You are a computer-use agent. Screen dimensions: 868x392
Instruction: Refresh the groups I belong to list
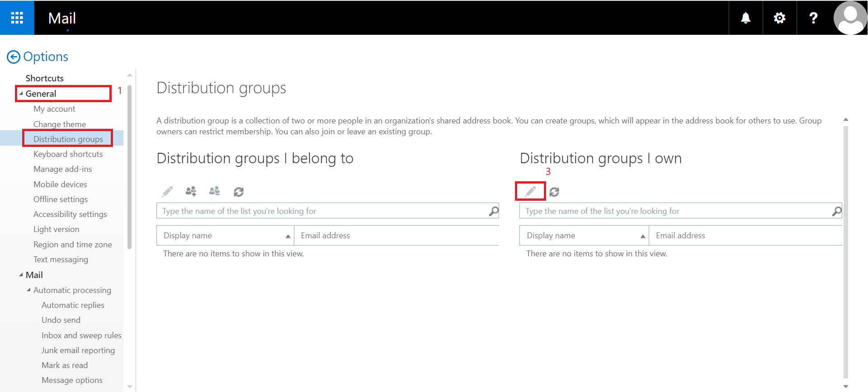pos(239,192)
